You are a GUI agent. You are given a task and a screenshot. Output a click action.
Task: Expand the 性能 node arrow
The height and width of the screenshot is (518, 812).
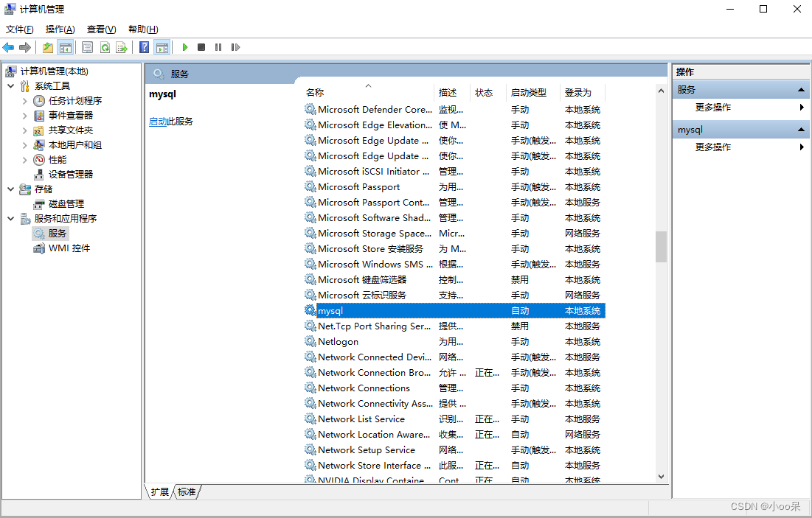[x=25, y=160]
